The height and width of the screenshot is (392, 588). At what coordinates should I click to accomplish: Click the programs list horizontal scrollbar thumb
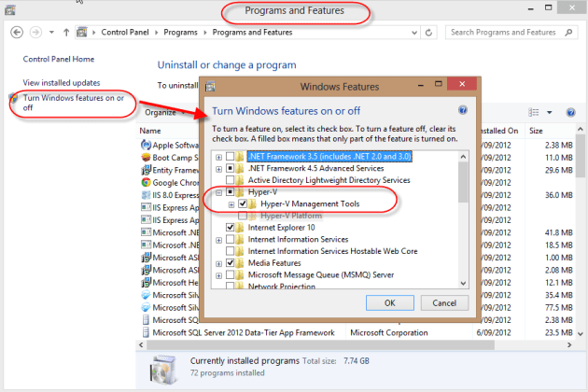click(321, 345)
